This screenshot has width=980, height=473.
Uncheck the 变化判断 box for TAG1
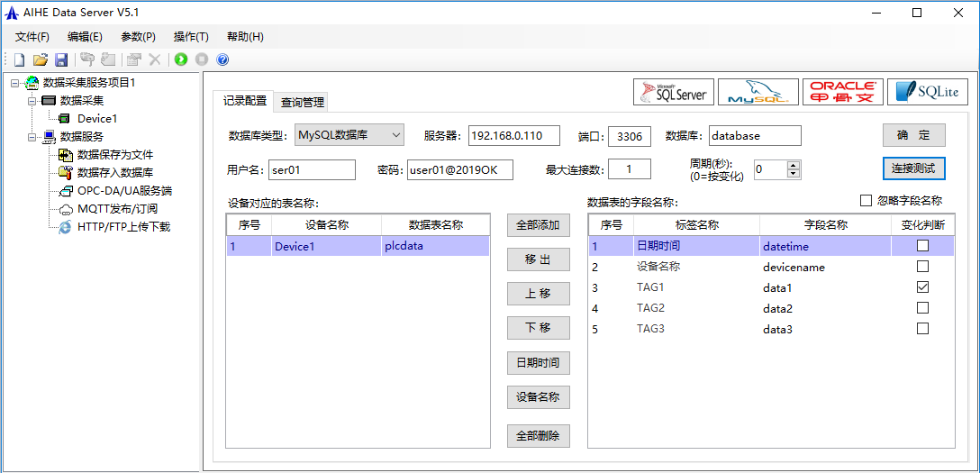click(x=922, y=287)
